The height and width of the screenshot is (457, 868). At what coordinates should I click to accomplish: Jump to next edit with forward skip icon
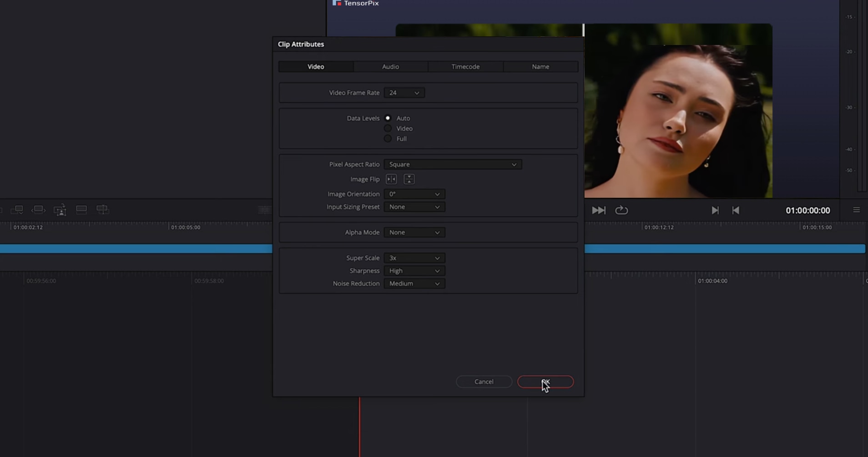715,210
